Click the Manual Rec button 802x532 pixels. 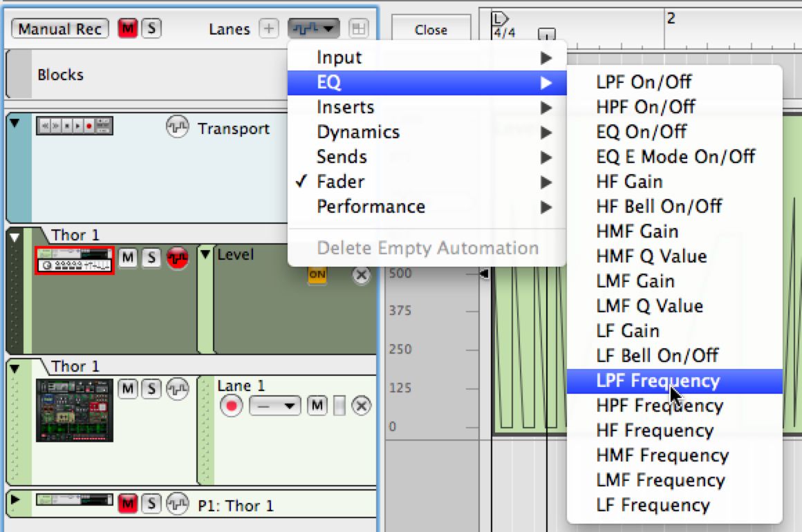pyautogui.click(x=60, y=28)
